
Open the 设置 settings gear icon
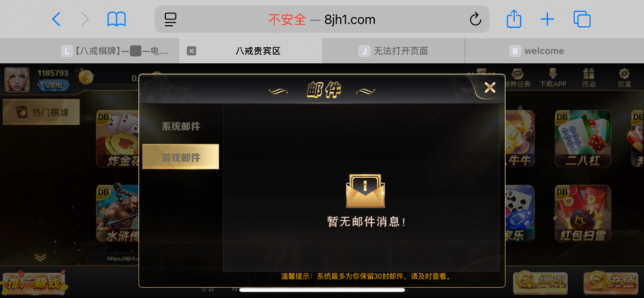[624, 77]
